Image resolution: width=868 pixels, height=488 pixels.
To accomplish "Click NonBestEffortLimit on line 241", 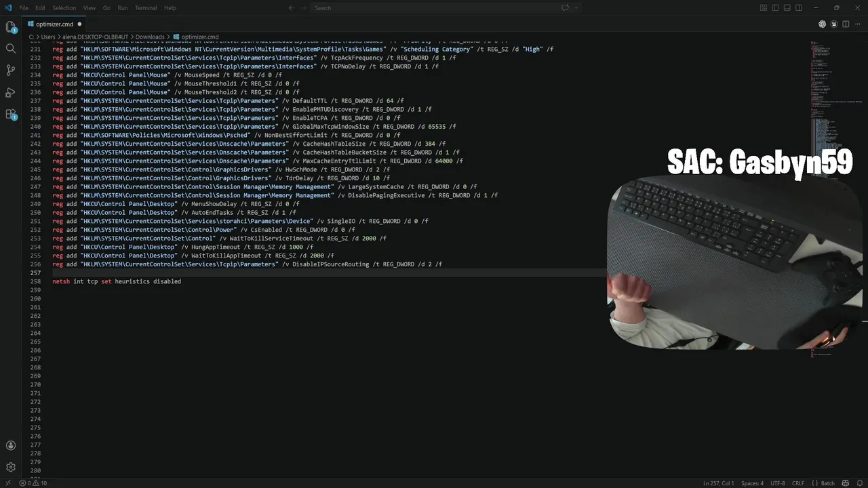I will [296, 135].
